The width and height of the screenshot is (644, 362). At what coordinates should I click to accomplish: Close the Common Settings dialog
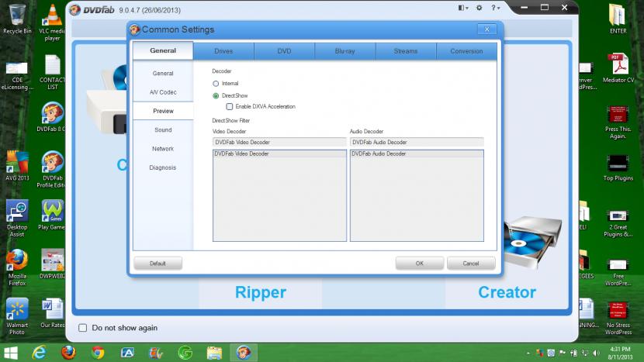[x=487, y=29]
